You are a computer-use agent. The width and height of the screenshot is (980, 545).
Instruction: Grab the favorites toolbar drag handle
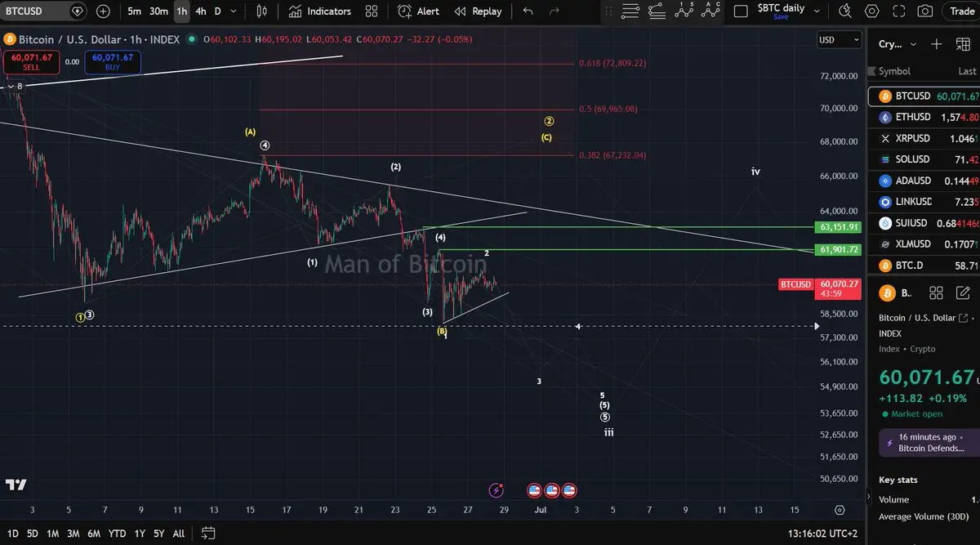pos(608,11)
